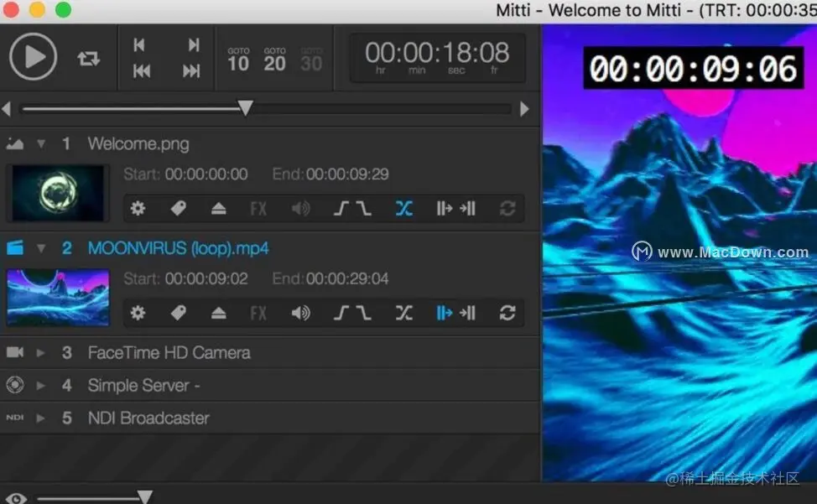Jump to the end of the current cue
Viewport: 817px width, 504px height.
click(193, 45)
